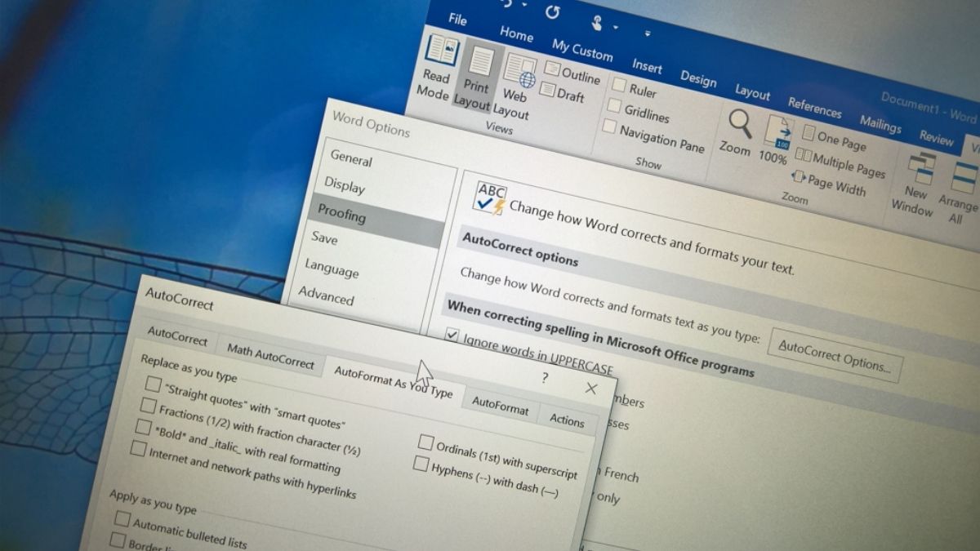Enable Internet and network paths with hyperlinks
This screenshot has width=980, height=551.
pyautogui.click(x=138, y=449)
